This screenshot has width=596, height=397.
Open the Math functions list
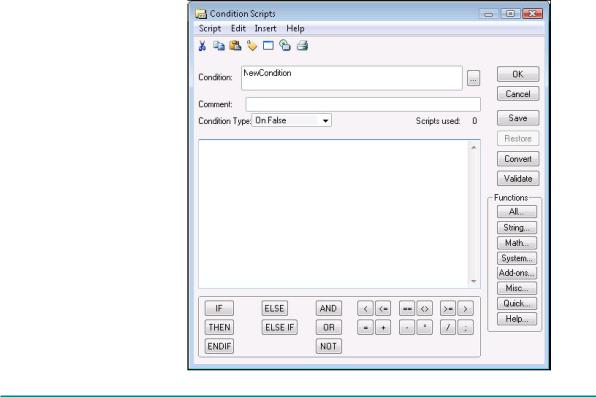point(517,243)
